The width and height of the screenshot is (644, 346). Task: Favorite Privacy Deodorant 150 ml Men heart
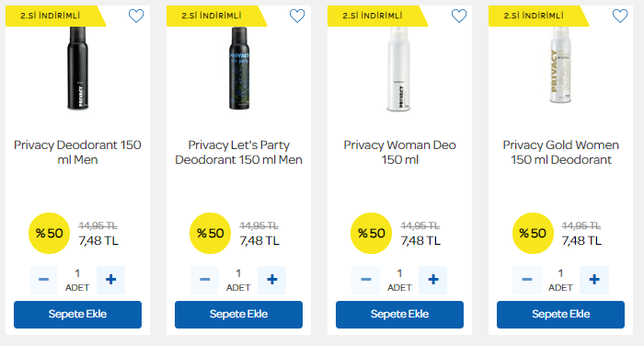click(x=136, y=16)
